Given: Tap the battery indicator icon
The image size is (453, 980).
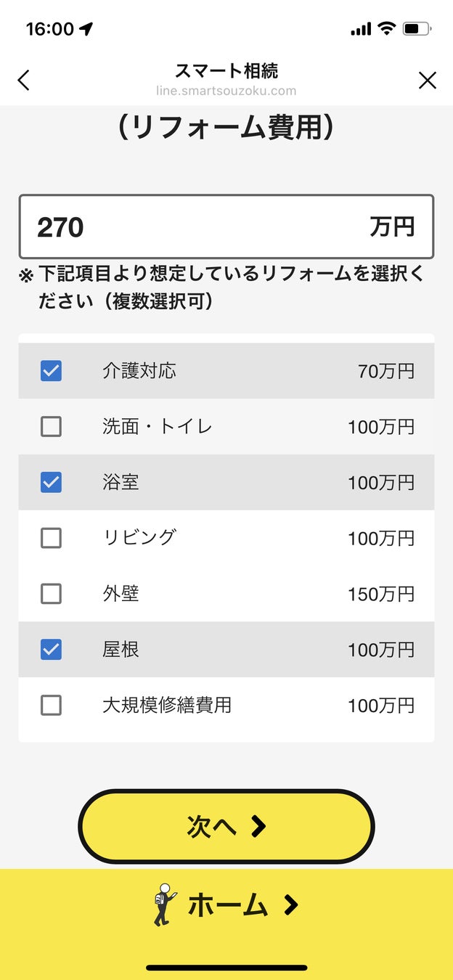Looking at the screenshot, I should point(417,29).
